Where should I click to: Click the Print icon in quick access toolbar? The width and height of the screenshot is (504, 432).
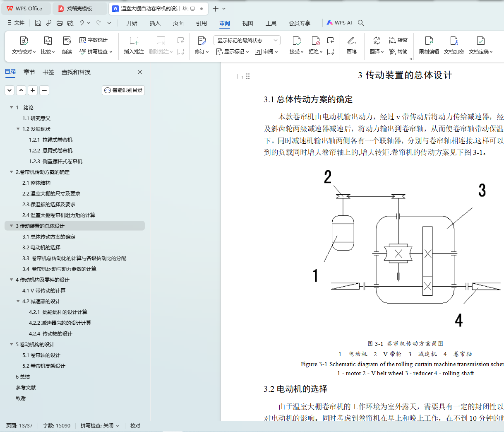60,23
